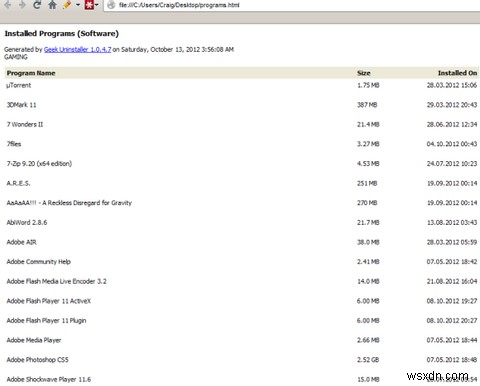Image resolution: width=480 pixels, height=386 pixels.
Task: Click the pencil highlighter toolbar icon
Action: pyautogui.click(x=67, y=5)
